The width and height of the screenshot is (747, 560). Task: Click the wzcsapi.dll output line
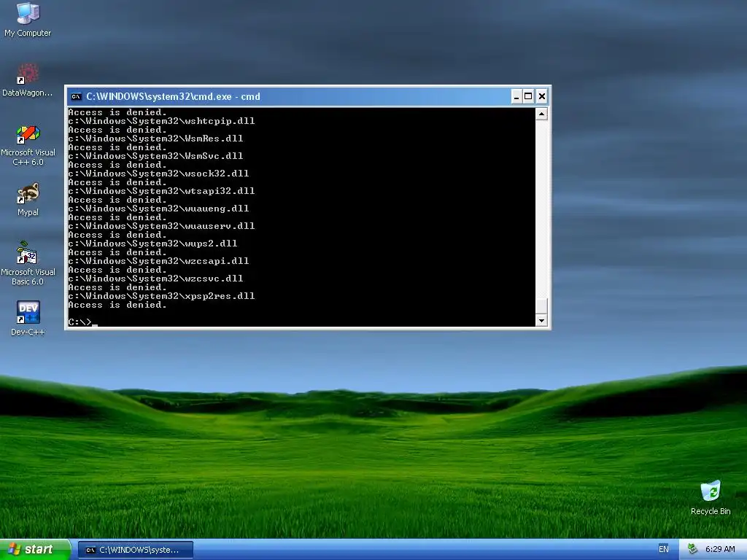pos(158,261)
